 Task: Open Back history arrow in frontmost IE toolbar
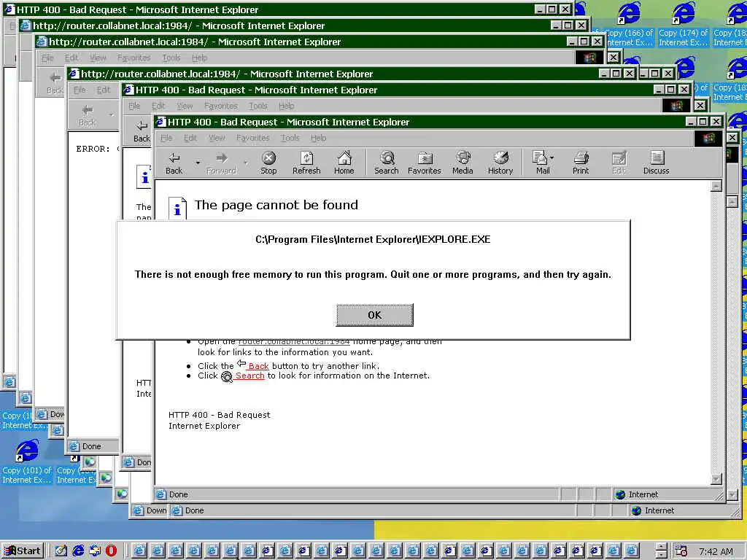tap(198, 163)
